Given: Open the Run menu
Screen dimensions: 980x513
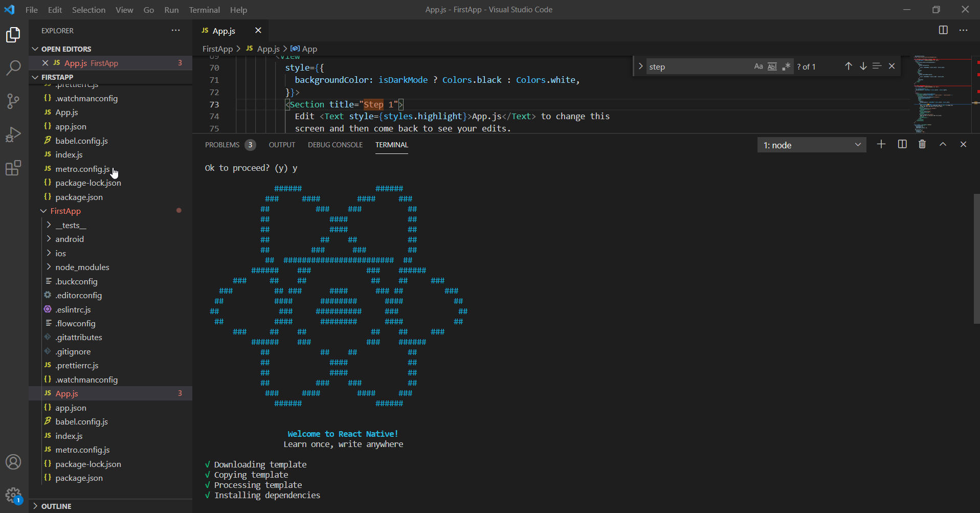Looking at the screenshot, I should (x=171, y=10).
